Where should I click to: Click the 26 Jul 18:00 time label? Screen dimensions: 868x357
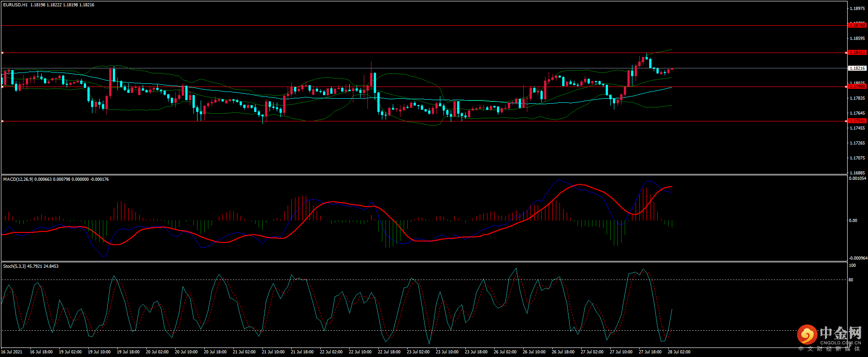point(563,352)
